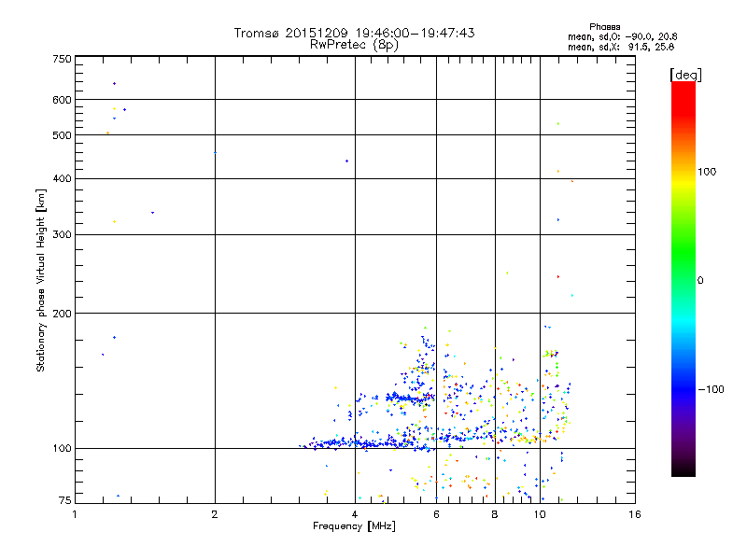Click the y-axis label '600'

tap(62, 100)
